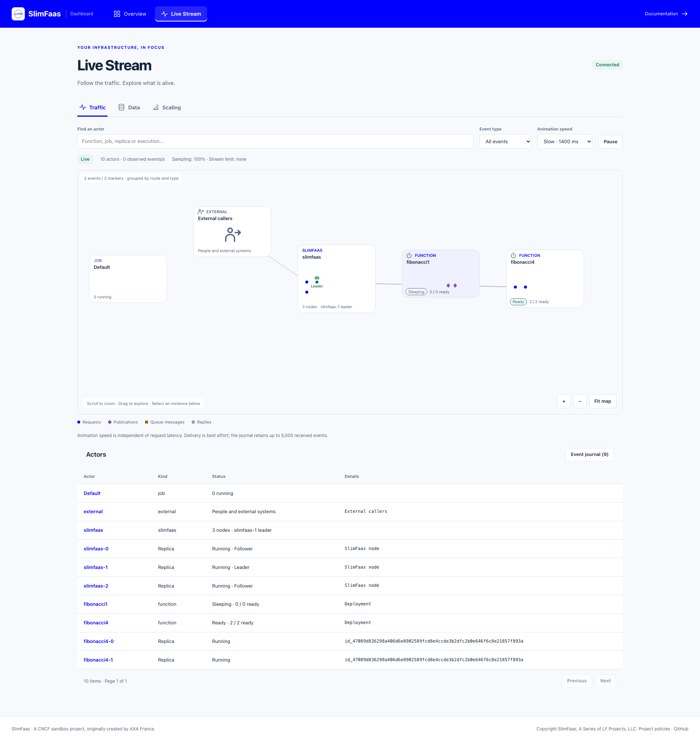Click the small EXTERNAL header person icon
The image size is (700, 741).
201,211
